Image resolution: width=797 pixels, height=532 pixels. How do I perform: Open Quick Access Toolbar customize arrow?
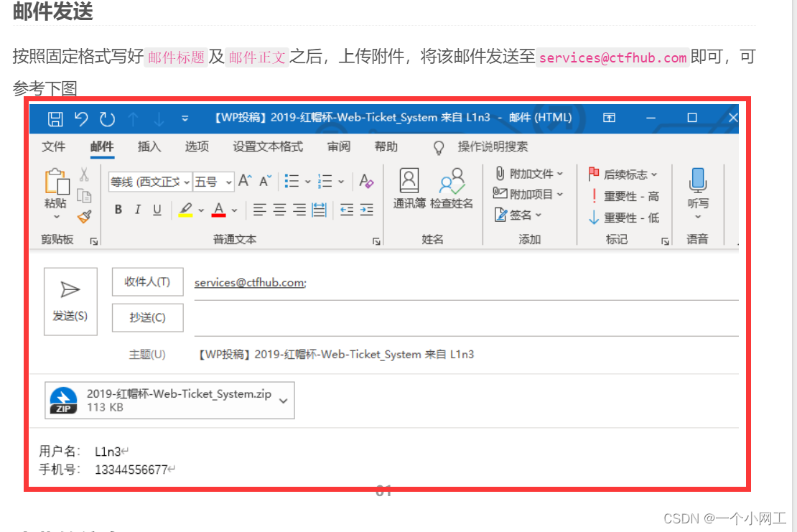coord(185,118)
